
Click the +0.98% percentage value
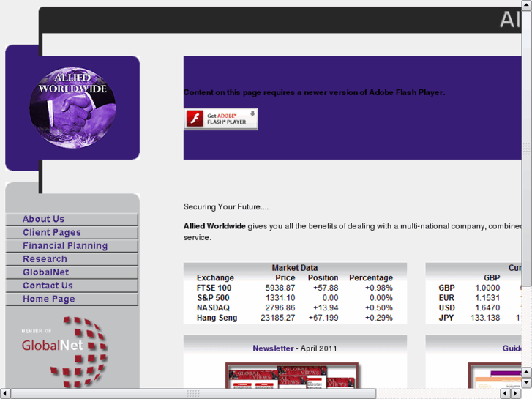pyautogui.click(x=378, y=288)
